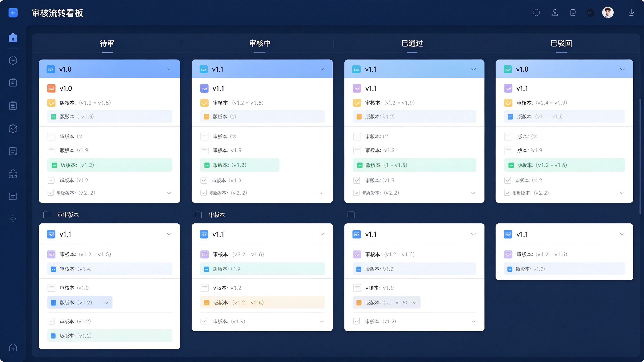644x362 pixels.
Task: Click the orange v1.0 card icon in 待审
Action: (x=51, y=88)
